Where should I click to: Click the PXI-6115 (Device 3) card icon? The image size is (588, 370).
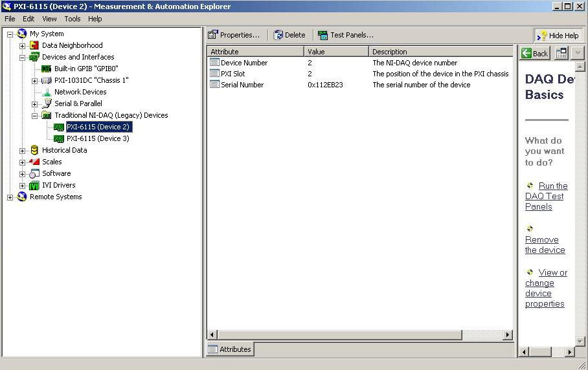(59, 138)
